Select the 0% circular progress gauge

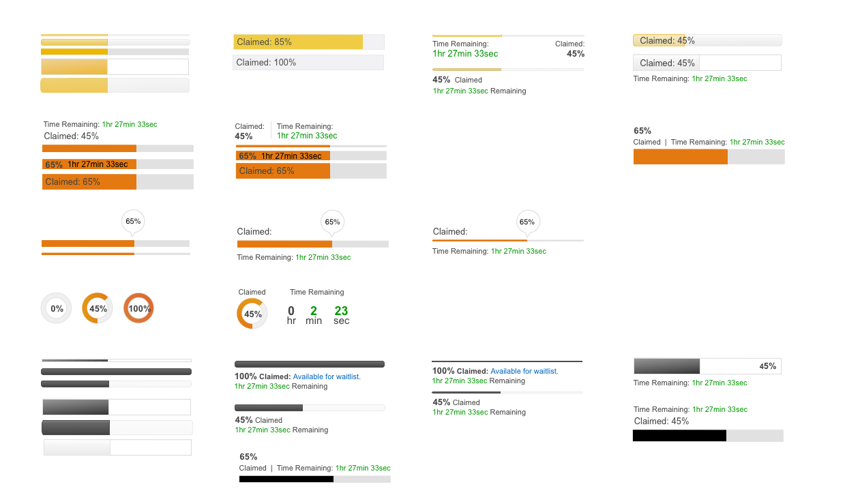[56, 308]
